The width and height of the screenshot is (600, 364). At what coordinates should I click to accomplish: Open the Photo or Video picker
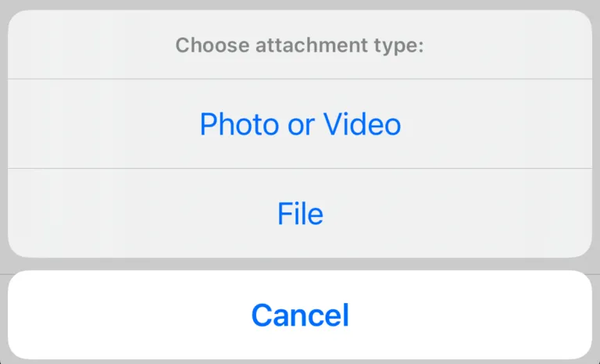click(x=300, y=124)
